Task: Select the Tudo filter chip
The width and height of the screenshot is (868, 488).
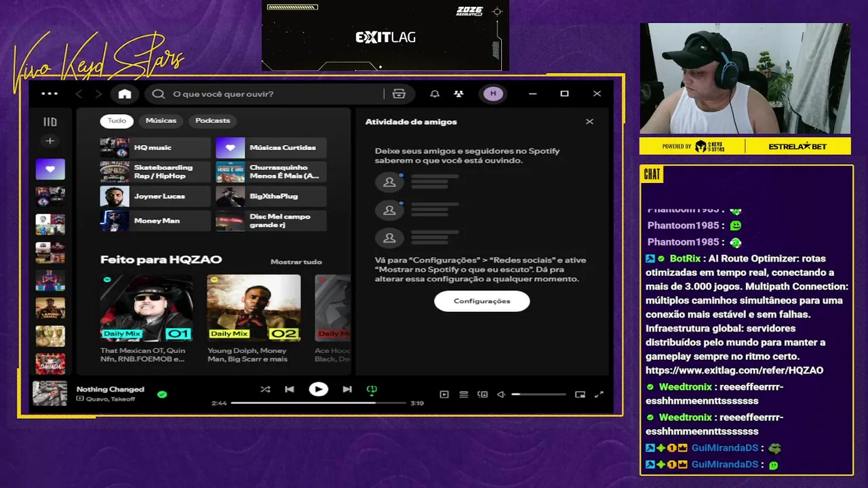Action: click(x=117, y=121)
